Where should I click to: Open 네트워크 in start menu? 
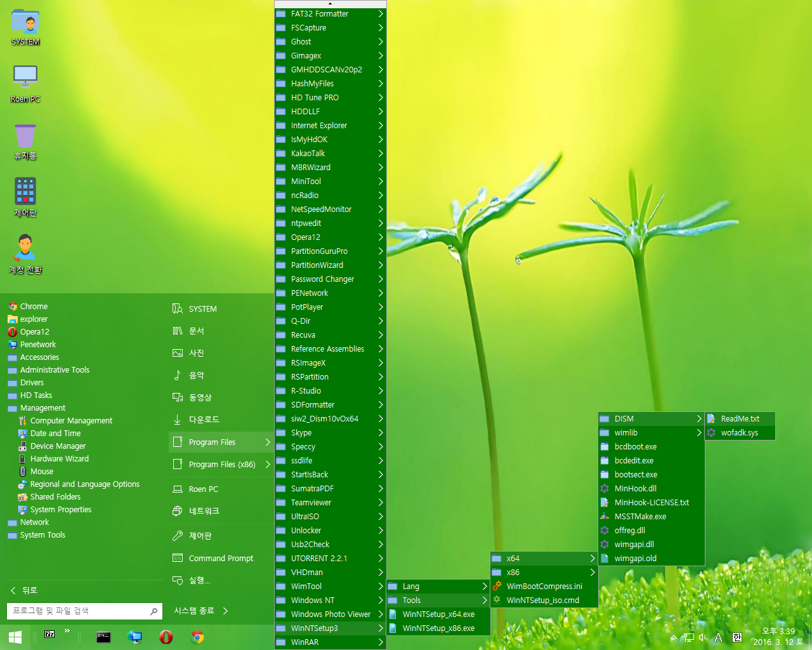click(220, 511)
